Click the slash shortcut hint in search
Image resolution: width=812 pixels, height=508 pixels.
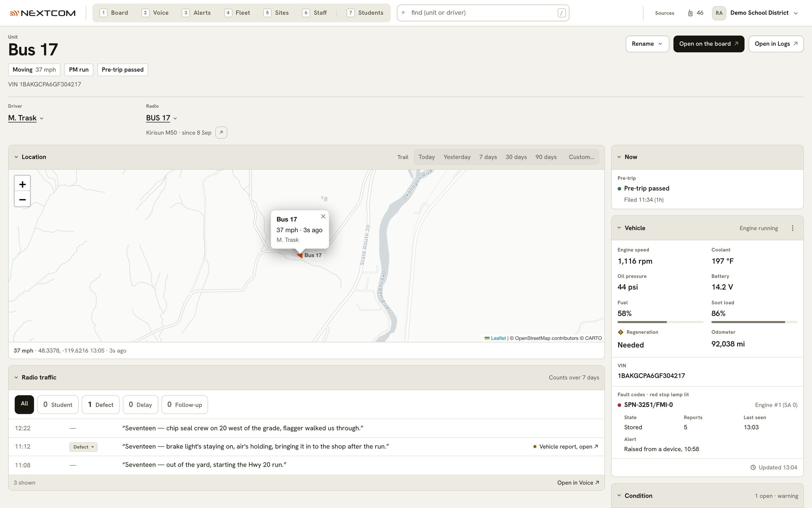pos(561,13)
